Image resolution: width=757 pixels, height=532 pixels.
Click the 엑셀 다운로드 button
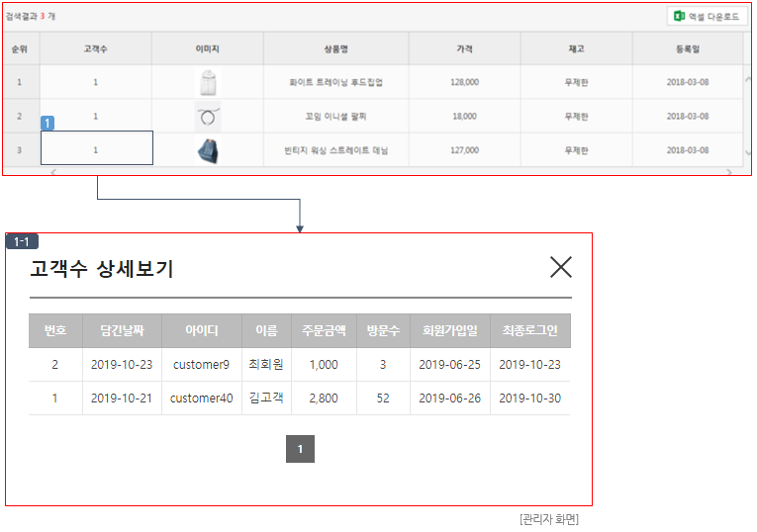click(x=708, y=17)
